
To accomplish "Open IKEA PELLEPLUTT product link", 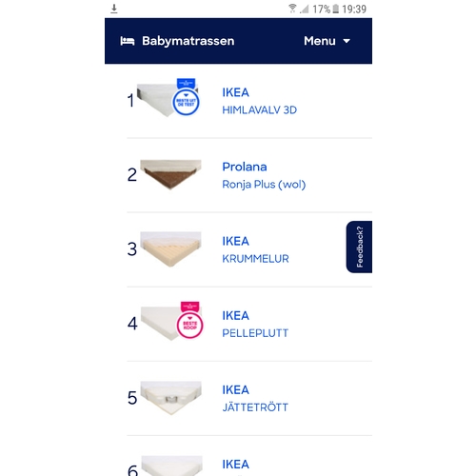I will tap(255, 324).
